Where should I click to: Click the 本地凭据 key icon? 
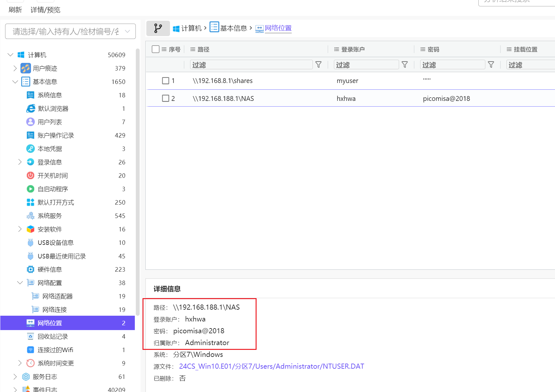[30, 149]
